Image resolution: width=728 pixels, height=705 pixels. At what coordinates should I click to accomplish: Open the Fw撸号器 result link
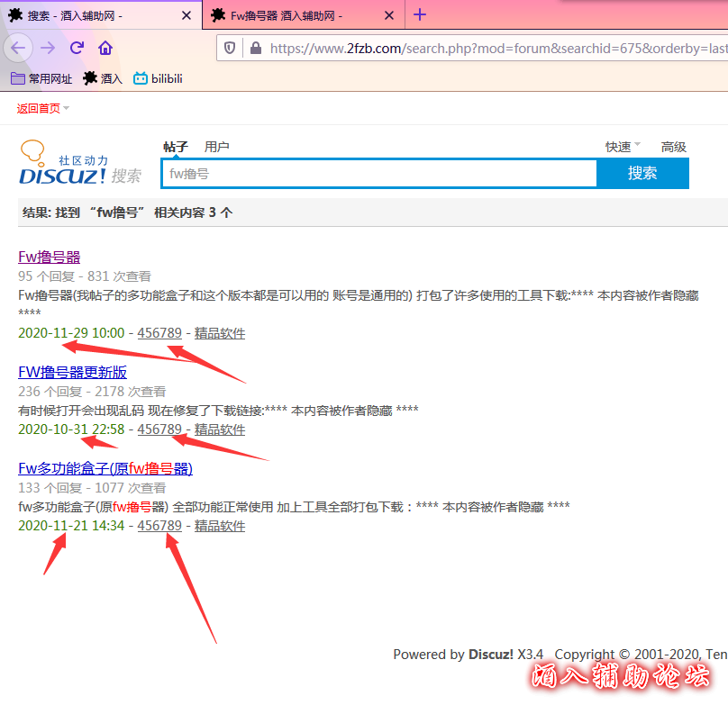tap(50, 257)
